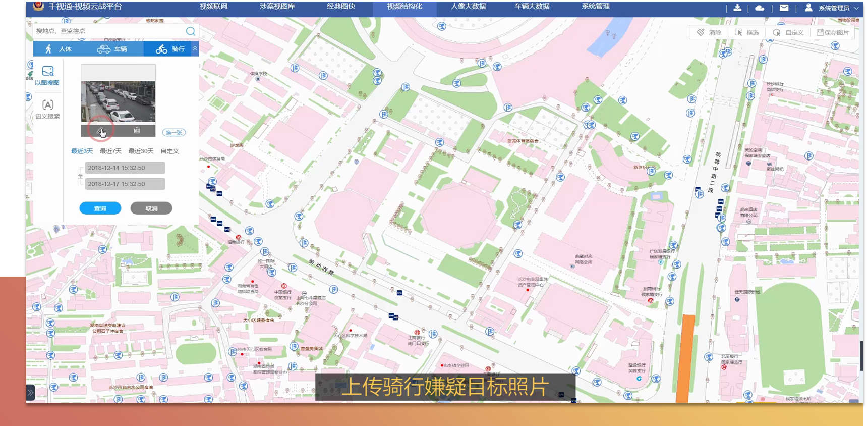Viewport: 868px width, 426px height.
Task: Click the 工商银行南门口支行 map marker
Action: [x=417, y=332]
